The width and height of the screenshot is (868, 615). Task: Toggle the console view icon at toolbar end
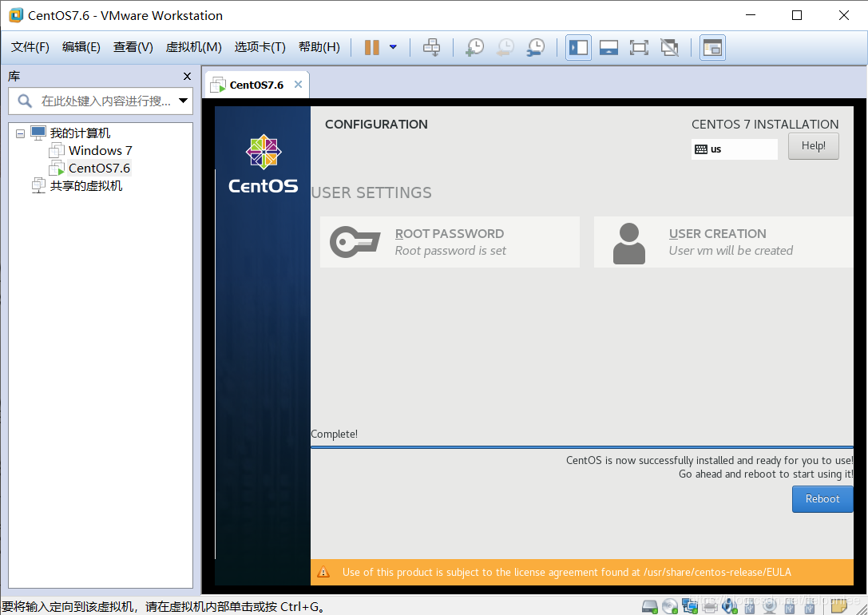pyautogui.click(x=712, y=47)
